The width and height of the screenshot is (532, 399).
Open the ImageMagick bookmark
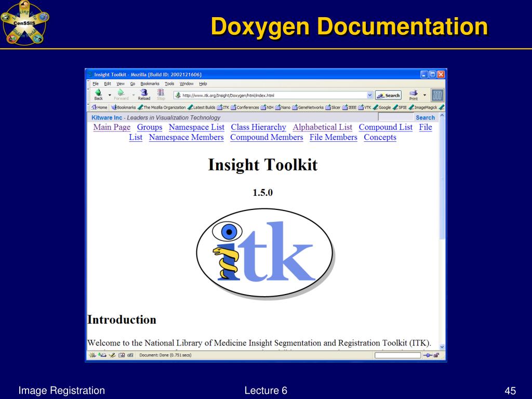click(x=423, y=107)
